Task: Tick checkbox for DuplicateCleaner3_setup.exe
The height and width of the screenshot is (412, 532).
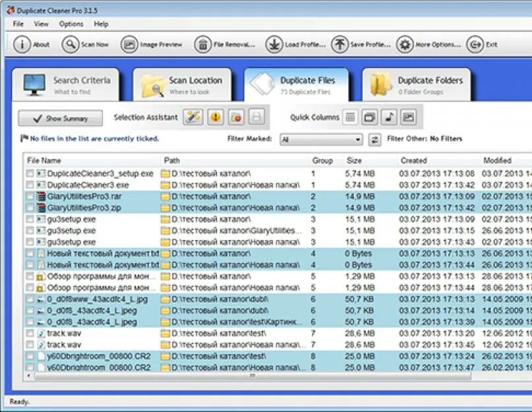Action: coord(30,173)
